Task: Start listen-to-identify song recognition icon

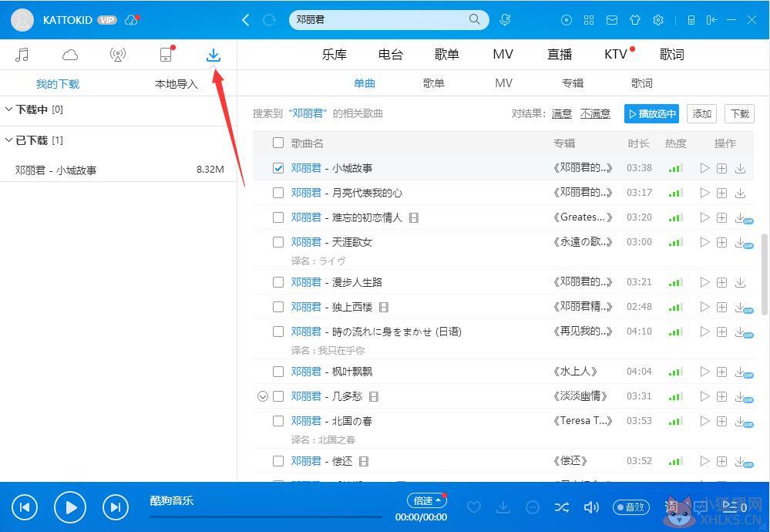Action: (x=505, y=19)
